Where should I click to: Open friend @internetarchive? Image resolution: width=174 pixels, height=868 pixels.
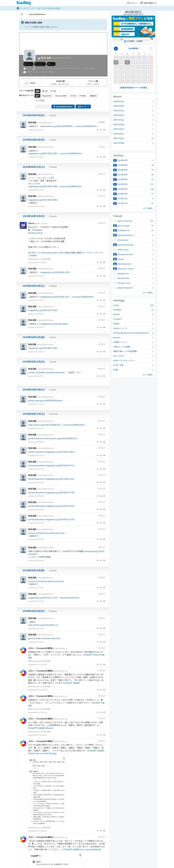point(125,221)
